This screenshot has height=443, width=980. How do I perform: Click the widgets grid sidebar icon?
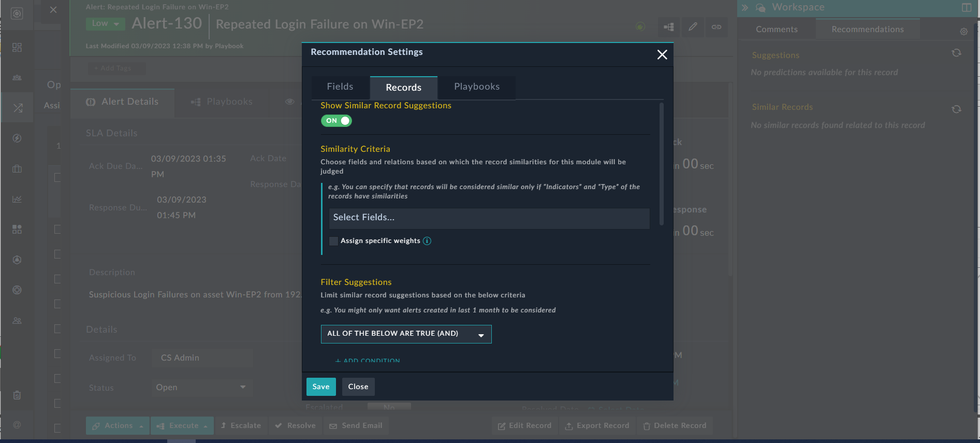pos(17,230)
